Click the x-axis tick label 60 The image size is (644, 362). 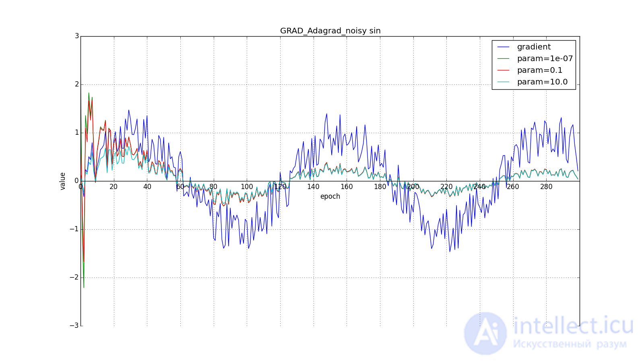[180, 187]
